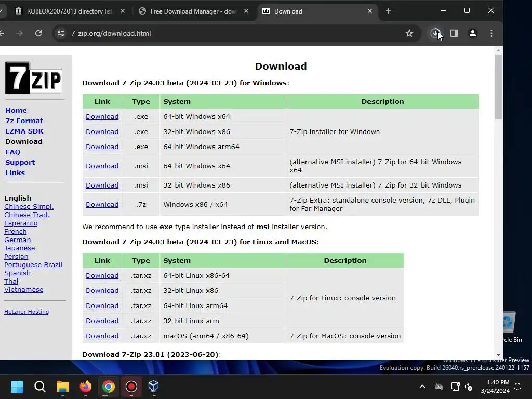Download tar.xz for 64-bit Linux arm64
532x399 pixels.
click(102, 305)
